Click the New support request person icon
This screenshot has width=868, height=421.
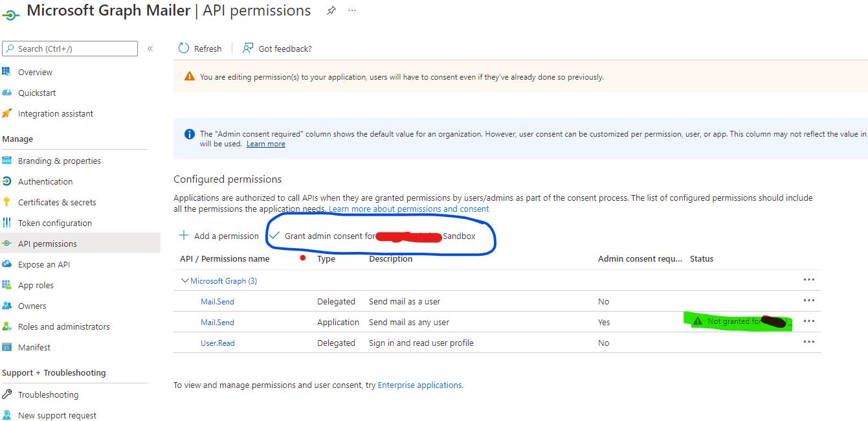pyautogui.click(x=6, y=415)
